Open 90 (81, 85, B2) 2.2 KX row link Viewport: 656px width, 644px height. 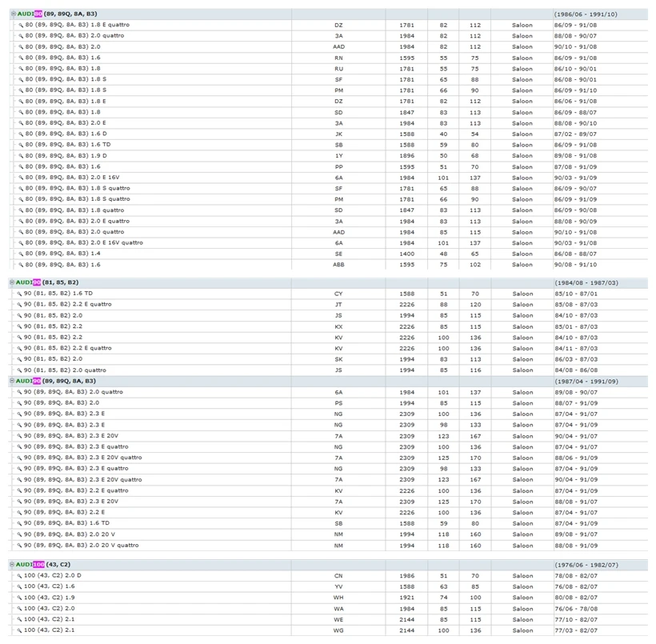pos(53,326)
